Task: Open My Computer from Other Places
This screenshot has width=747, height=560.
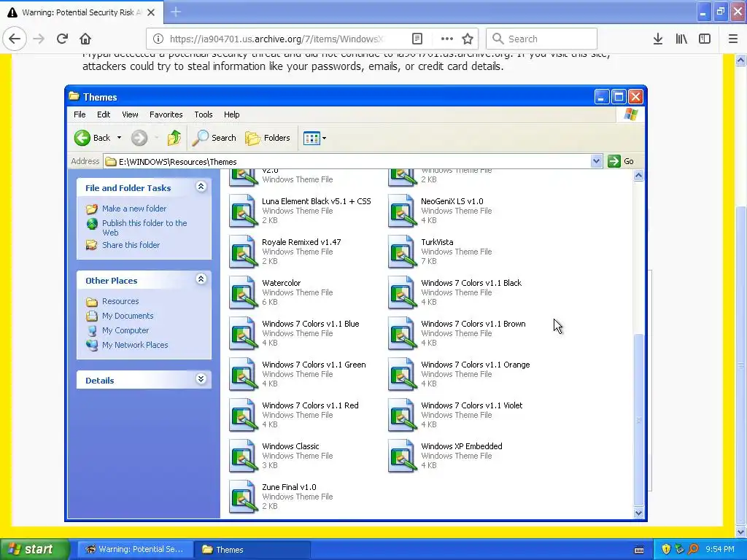Action: tap(125, 330)
